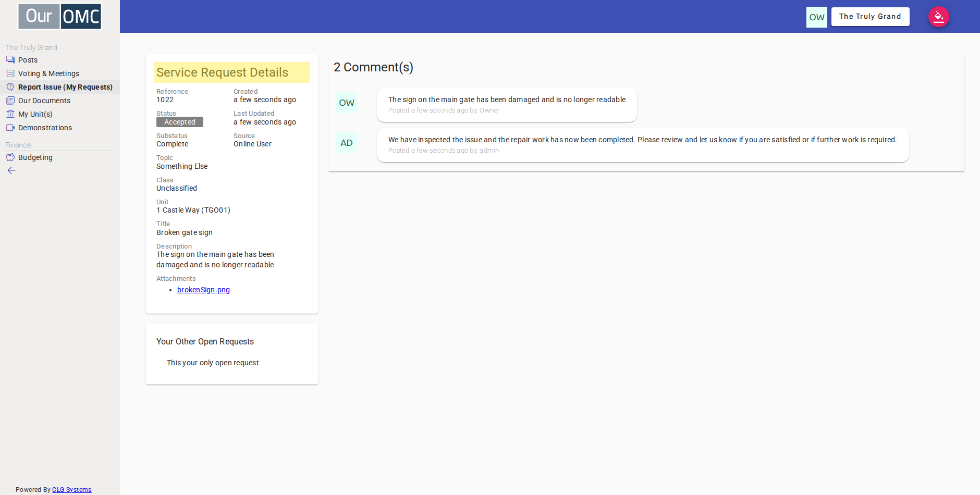This screenshot has width=980, height=495.
Task: Click the unit 1 Castle Way (TGO01)
Action: 193,210
